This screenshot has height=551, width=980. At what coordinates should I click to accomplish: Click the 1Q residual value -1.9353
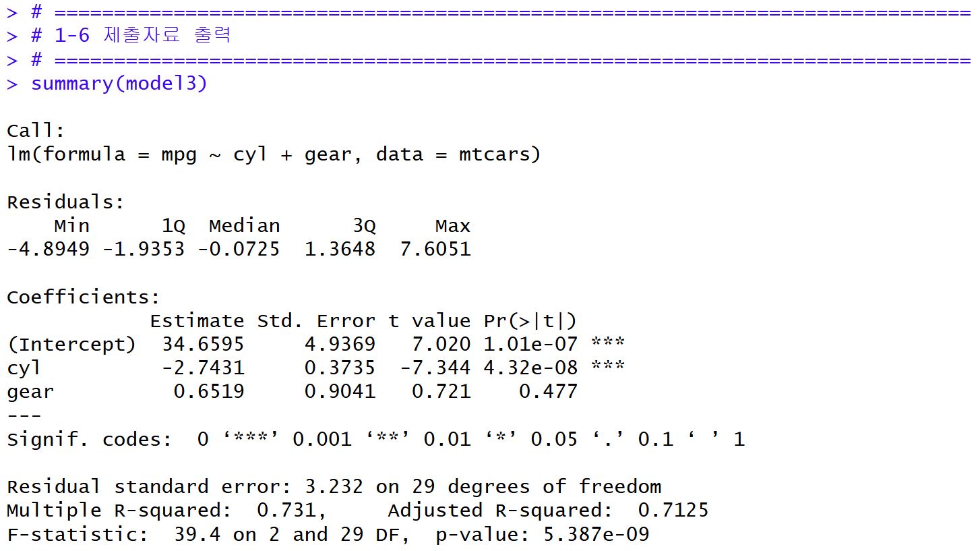[x=143, y=249]
